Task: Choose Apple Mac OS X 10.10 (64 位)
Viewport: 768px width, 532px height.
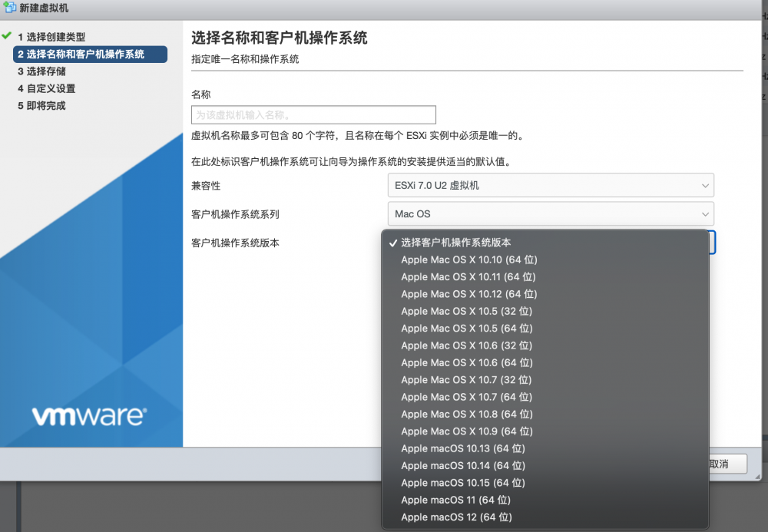Action: click(545, 260)
